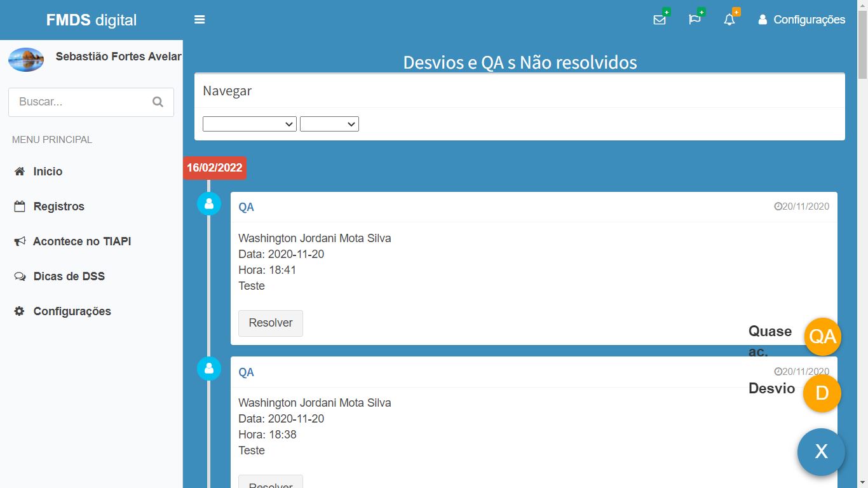Click first timeline user icon
Screen dimensions: 868x488
point(209,204)
